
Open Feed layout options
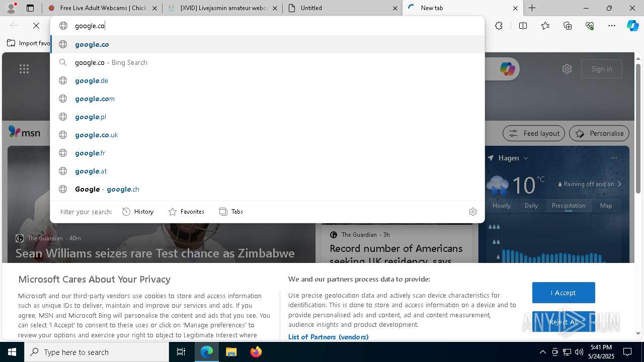coord(534,133)
